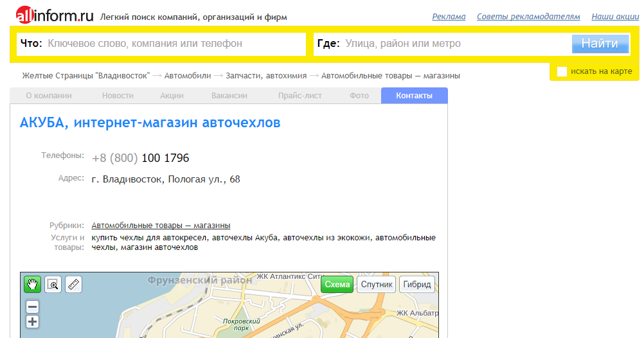Click the phone number 100 1796
The image size is (644, 338).
(165, 158)
